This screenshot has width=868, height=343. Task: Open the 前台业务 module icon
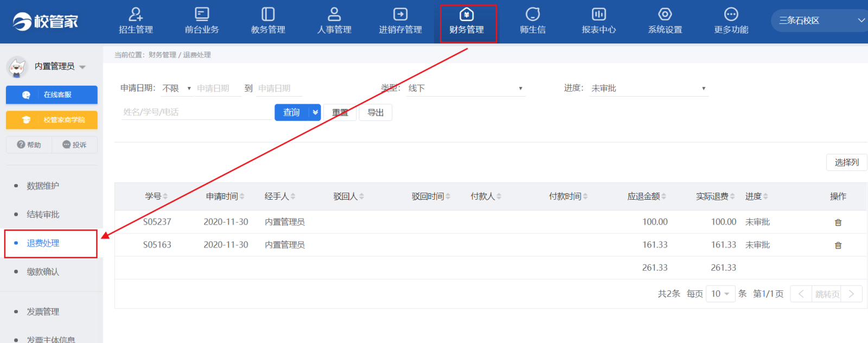pyautogui.click(x=202, y=14)
